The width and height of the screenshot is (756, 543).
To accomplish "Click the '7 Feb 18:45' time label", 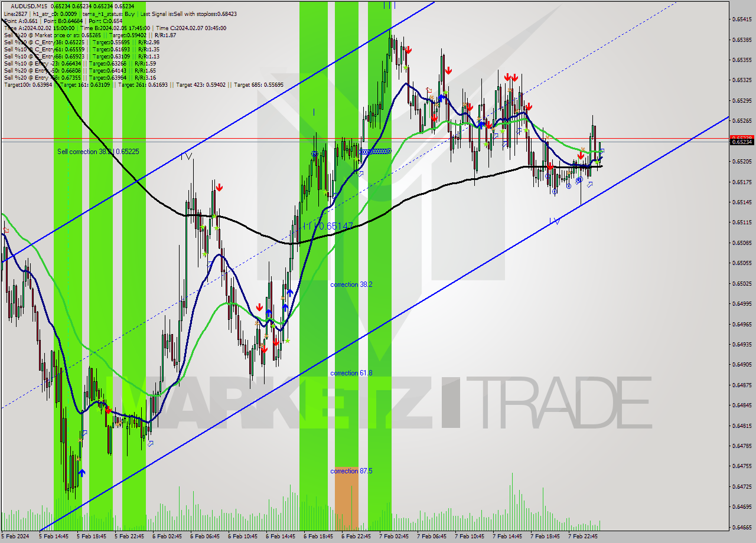I will (x=545, y=537).
